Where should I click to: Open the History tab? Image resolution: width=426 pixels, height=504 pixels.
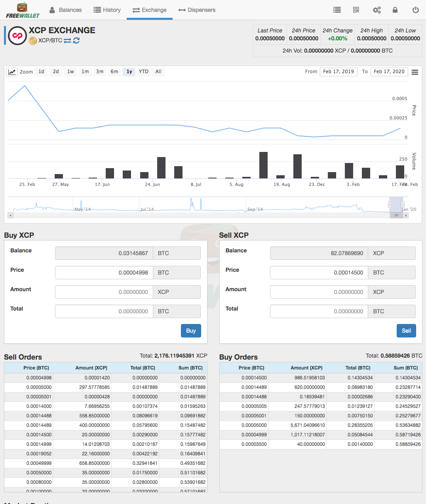coord(107,10)
